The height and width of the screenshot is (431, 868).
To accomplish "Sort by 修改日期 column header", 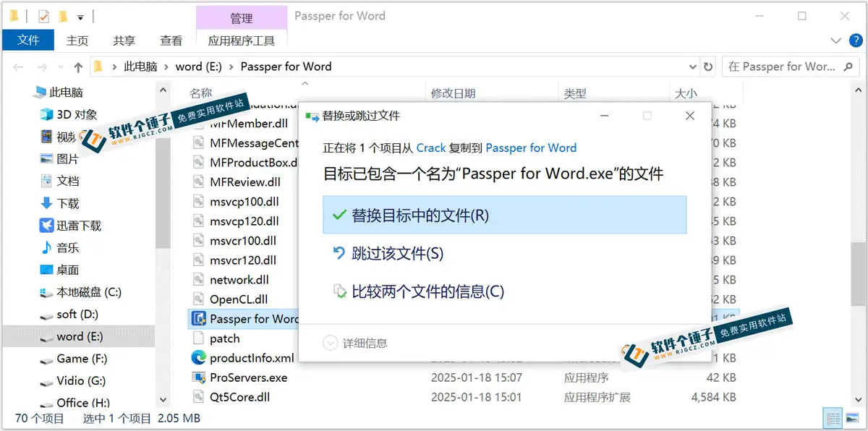I will coord(454,93).
